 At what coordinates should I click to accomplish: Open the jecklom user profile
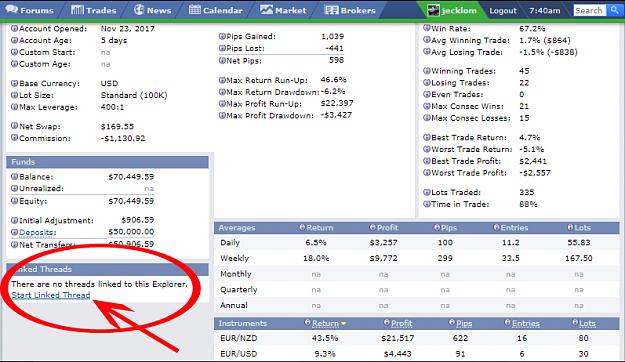pos(452,10)
